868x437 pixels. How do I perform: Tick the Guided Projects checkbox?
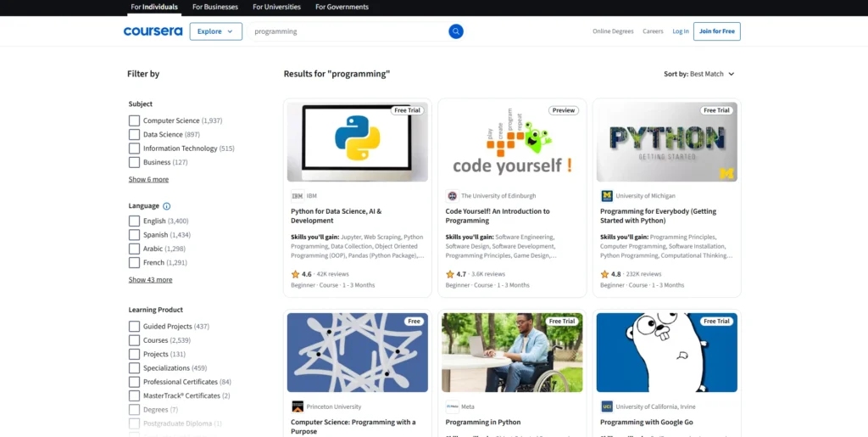[x=134, y=326]
